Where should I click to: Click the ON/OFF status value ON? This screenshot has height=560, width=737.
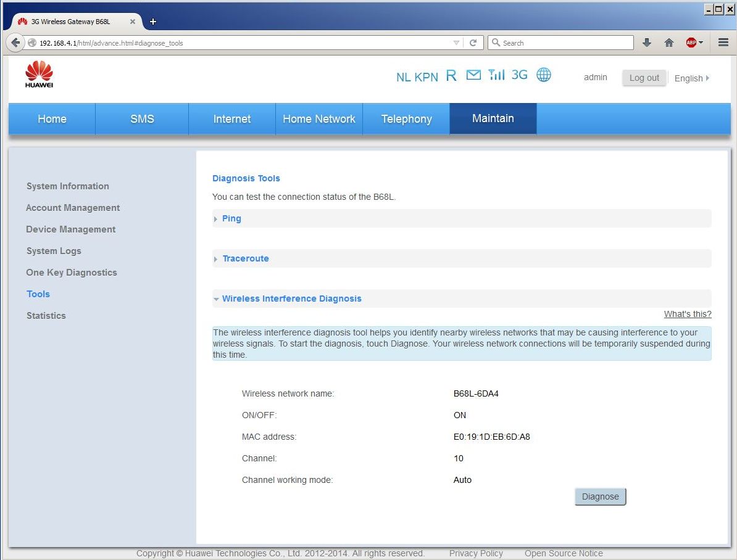[460, 415]
